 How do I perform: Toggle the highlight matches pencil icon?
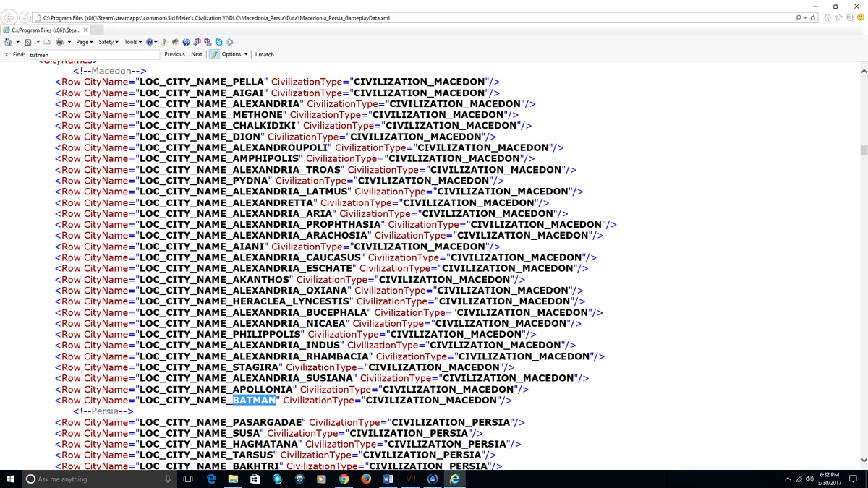[x=214, y=54]
